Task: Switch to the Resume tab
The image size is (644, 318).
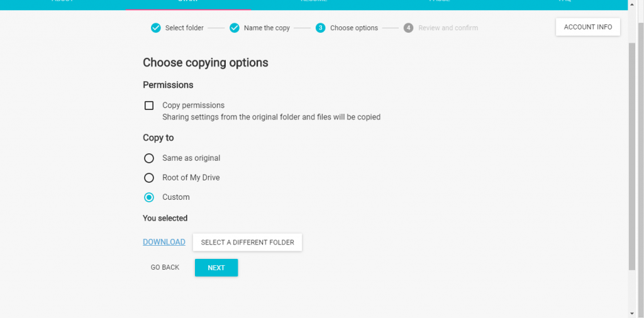Action: (x=314, y=2)
